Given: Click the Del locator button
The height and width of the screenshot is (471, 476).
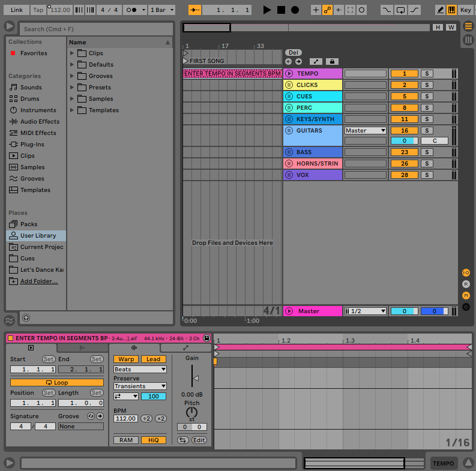Looking at the screenshot, I should pos(294,53).
